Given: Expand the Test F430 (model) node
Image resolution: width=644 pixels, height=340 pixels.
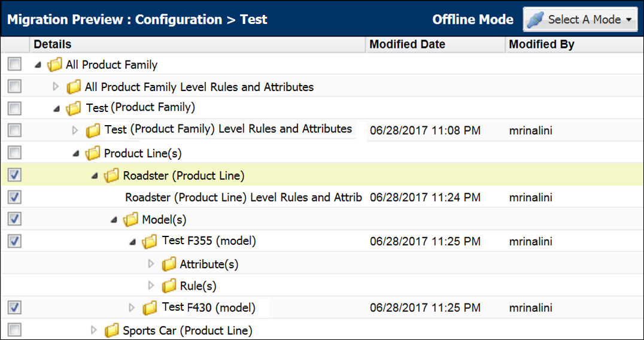Looking at the screenshot, I should coord(132,308).
